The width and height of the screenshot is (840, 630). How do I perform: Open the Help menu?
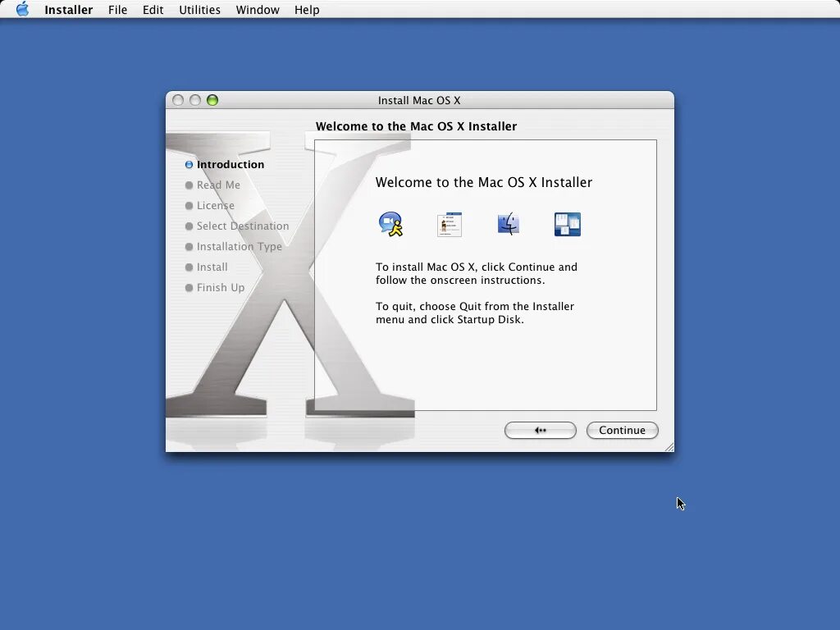(307, 10)
